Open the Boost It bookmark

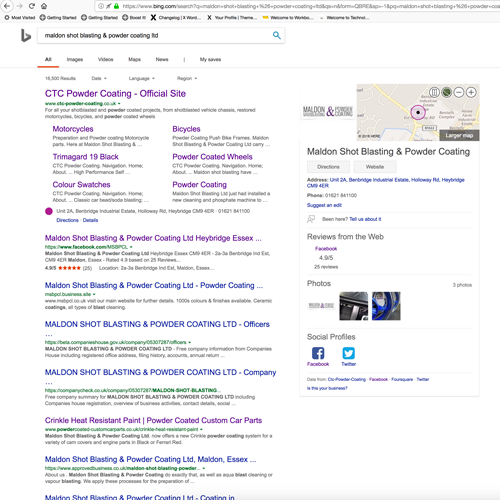point(134,18)
